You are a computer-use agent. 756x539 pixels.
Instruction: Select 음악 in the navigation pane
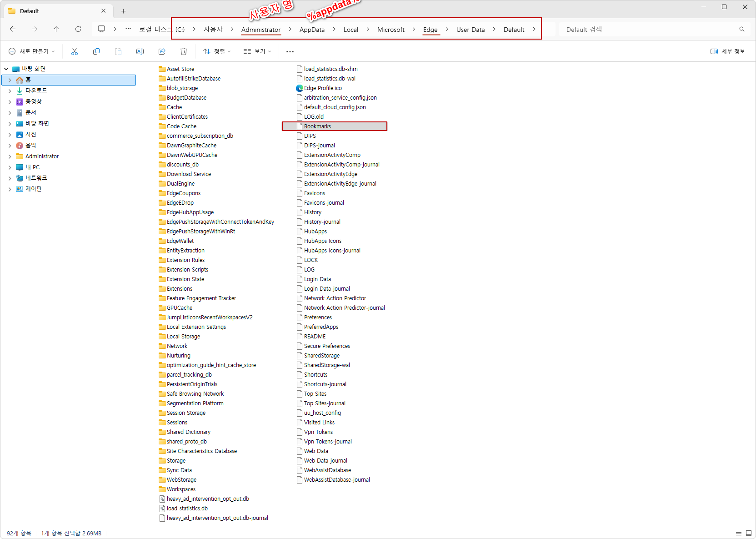31,146
